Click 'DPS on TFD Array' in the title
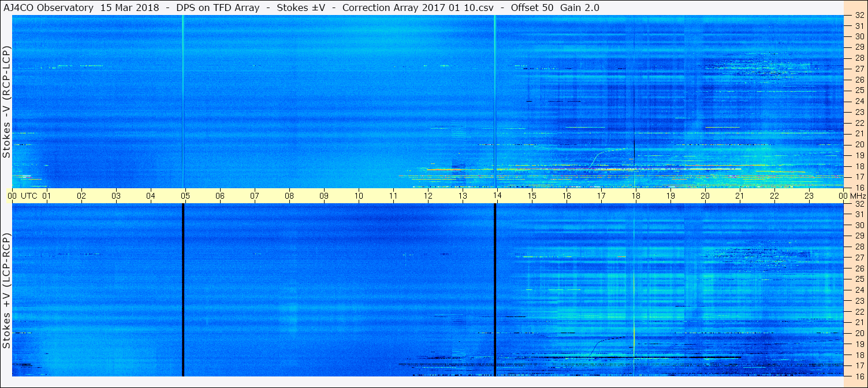Viewport: 868px width, 388px height. click(218, 8)
